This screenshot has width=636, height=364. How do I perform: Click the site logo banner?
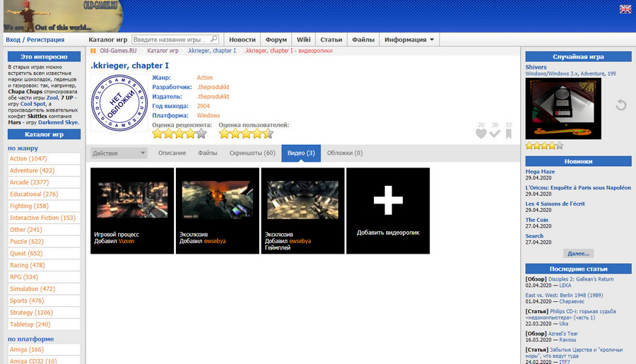63,16
